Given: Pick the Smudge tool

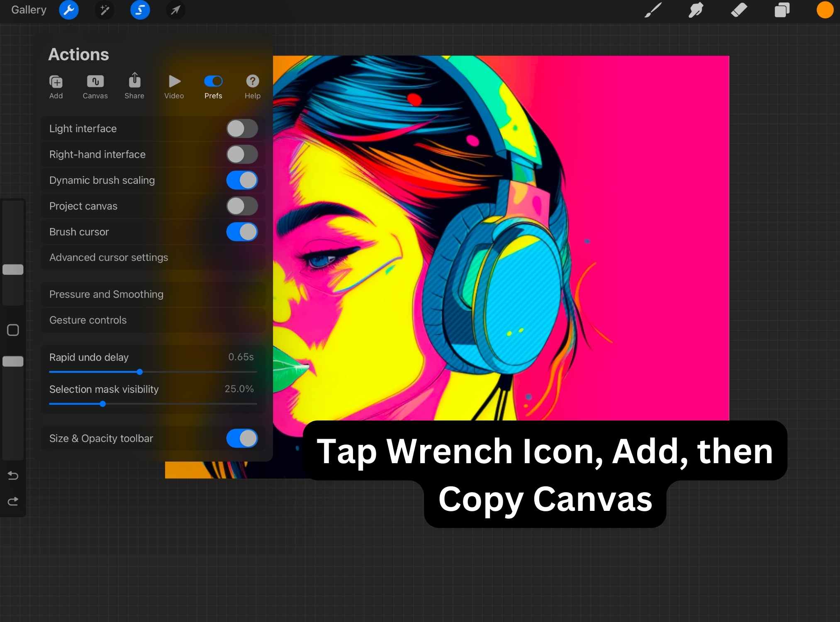Looking at the screenshot, I should pyautogui.click(x=696, y=10).
